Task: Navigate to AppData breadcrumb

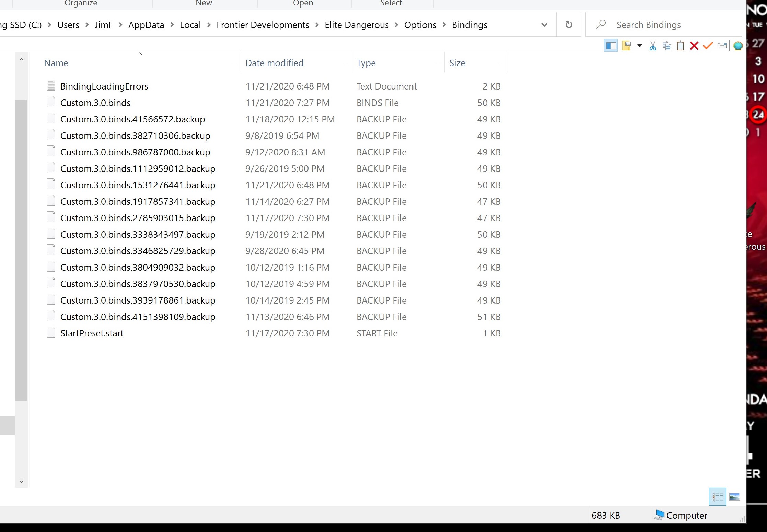Action: [x=146, y=25]
